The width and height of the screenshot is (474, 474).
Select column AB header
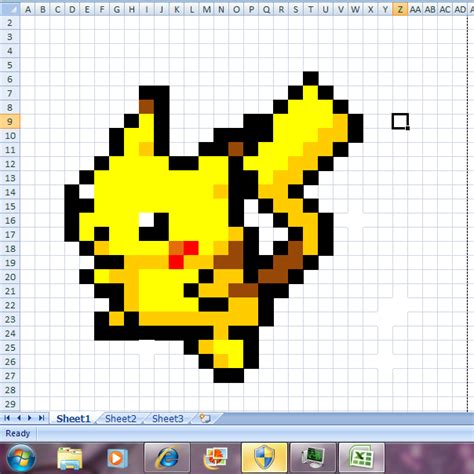pyautogui.click(x=430, y=9)
